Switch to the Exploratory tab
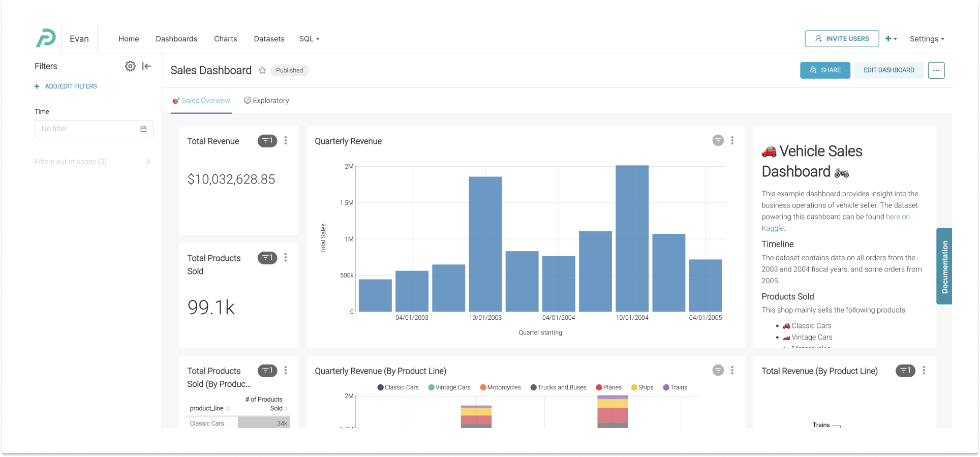Viewport: 980px width, 457px height. [267, 101]
